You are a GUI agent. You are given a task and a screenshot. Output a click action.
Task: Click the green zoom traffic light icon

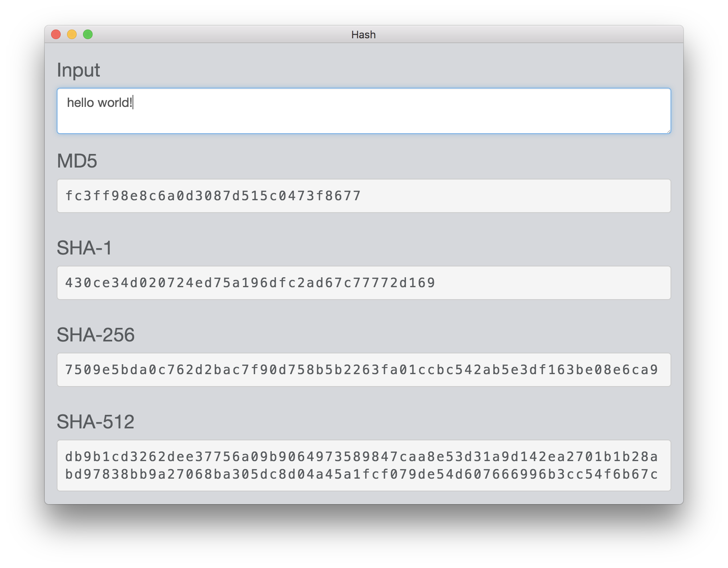[88, 34]
